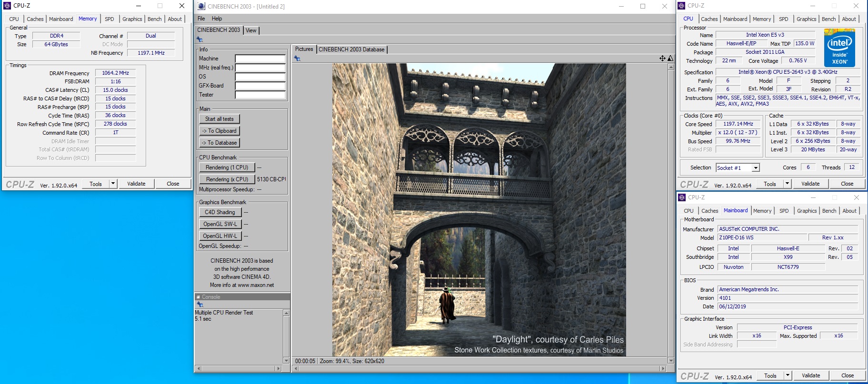The image size is (868, 384).
Task: Click Validate in the Memory CPU-Z window
Action: 136,184
